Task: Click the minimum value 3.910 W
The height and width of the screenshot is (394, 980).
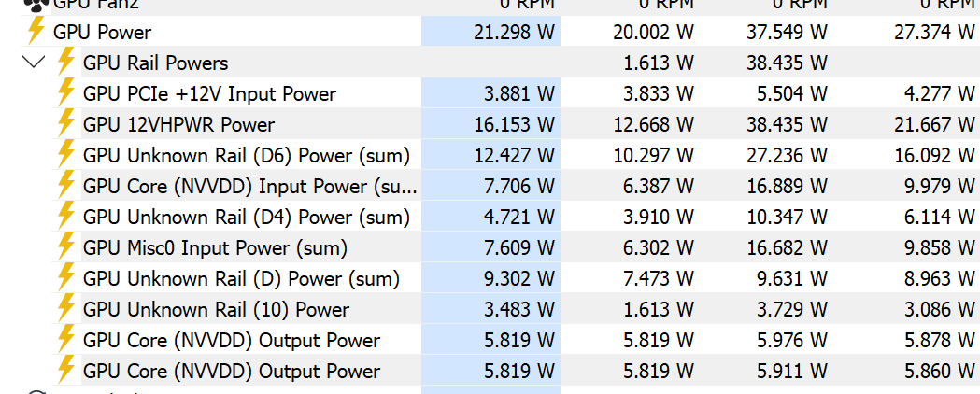Action: [x=658, y=218]
